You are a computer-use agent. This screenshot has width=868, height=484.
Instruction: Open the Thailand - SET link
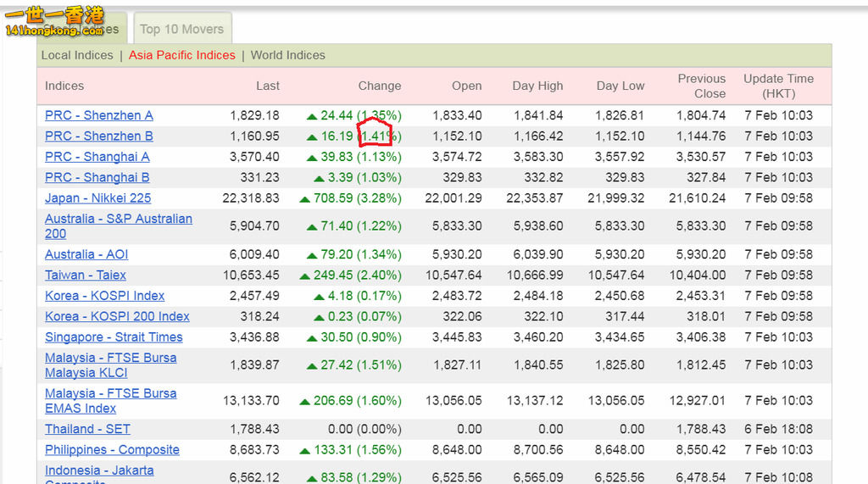click(87, 429)
